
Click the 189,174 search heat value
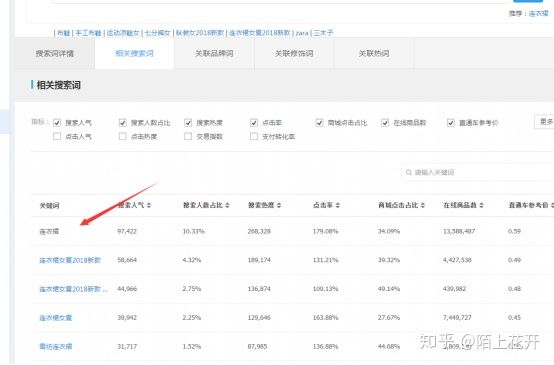pos(259,260)
